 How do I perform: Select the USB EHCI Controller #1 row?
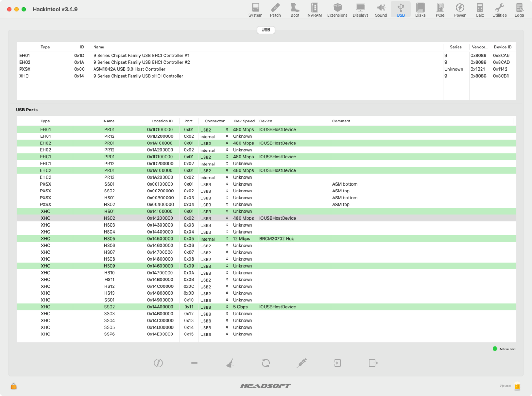point(266,56)
